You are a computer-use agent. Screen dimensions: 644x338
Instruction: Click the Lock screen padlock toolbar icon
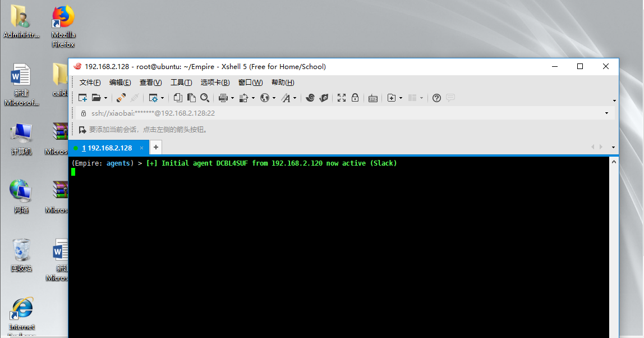tap(355, 98)
